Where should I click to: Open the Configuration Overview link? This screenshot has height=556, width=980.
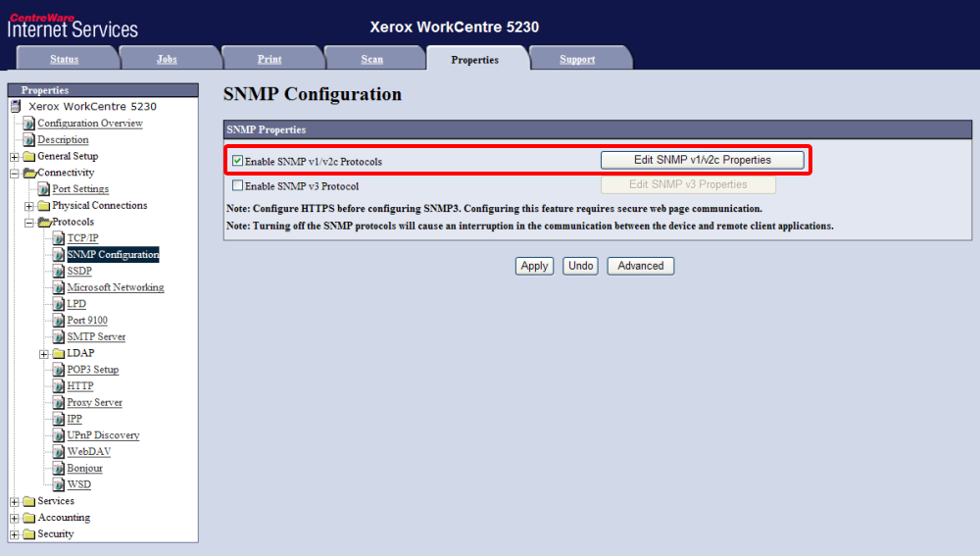pyautogui.click(x=89, y=124)
